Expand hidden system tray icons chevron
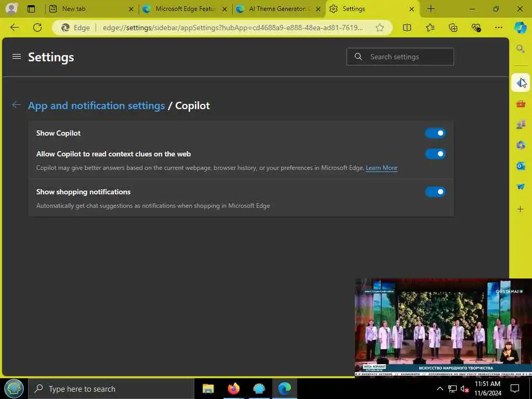The width and height of the screenshot is (532, 399). pyautogui.click(x=440, y=389)
